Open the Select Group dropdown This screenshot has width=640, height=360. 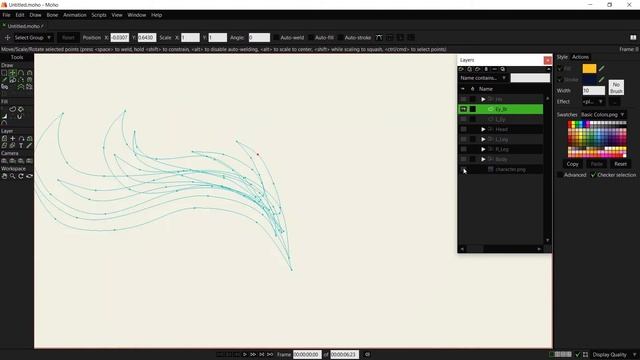tap(33, 38)
